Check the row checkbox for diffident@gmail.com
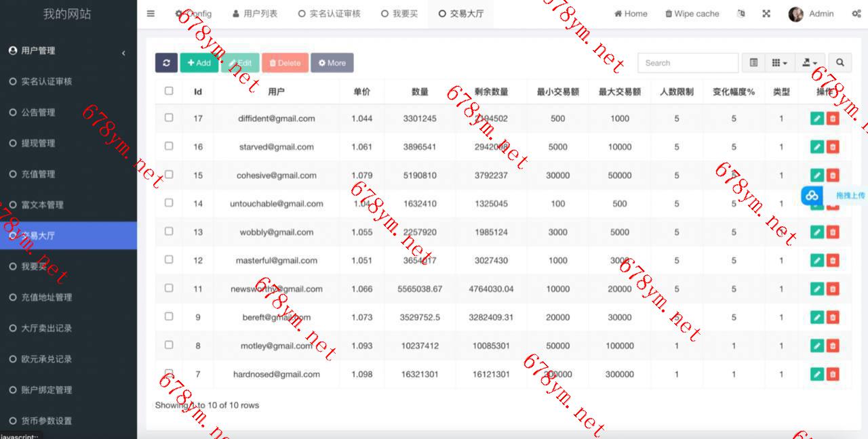Image resolution: width=868 pixels, height=439 pixels. click(169, 118)
